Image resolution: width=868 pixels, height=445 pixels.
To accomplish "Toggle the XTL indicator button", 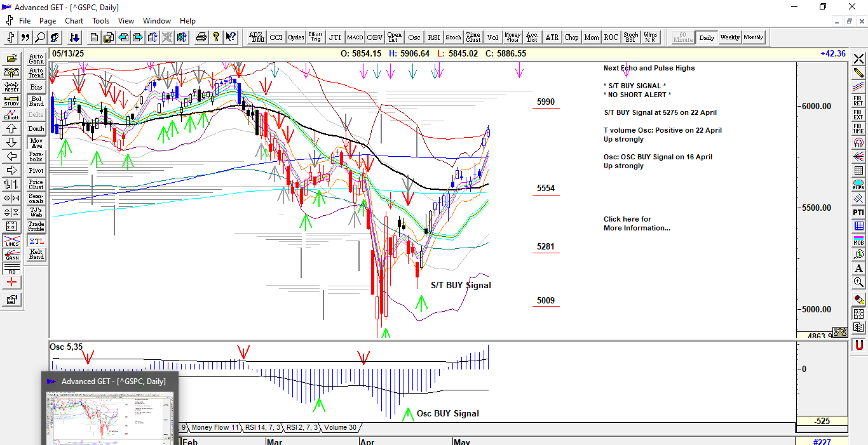I will click(x=36, y=241).
